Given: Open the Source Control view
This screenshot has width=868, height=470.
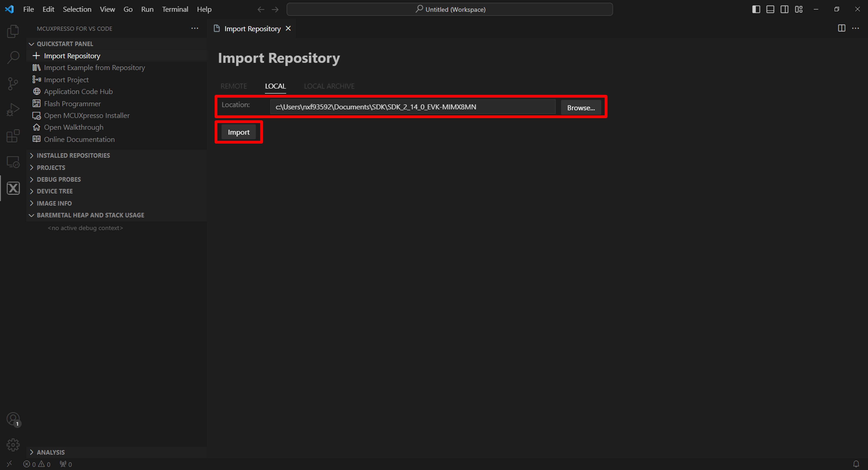Looking at the screenshot, I should (x=13, y=84).
